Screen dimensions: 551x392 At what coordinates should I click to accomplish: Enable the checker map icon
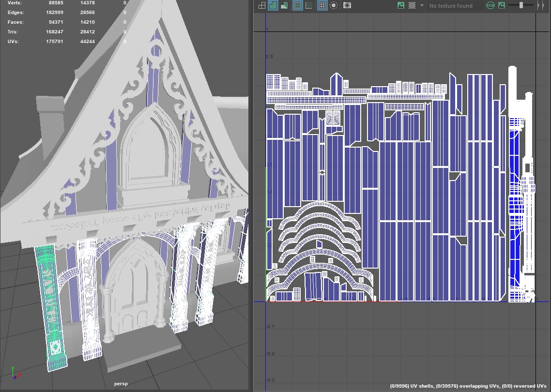[412, 6]
